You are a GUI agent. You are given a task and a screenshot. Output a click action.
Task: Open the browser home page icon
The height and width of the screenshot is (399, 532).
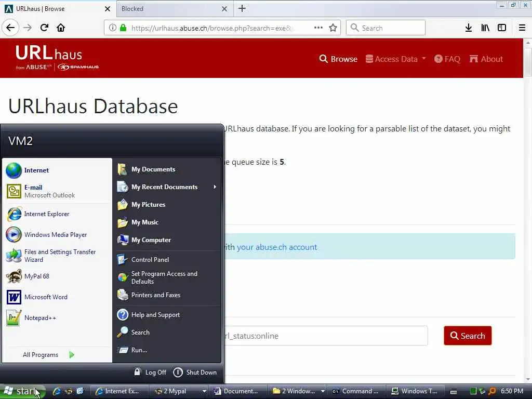(x=61, y=28)
